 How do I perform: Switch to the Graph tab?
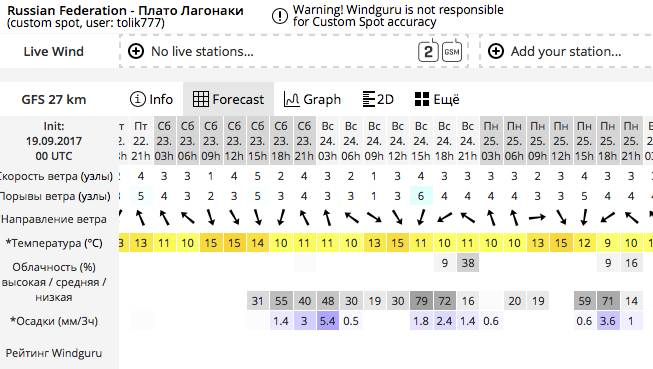click(x=312, y=99)
